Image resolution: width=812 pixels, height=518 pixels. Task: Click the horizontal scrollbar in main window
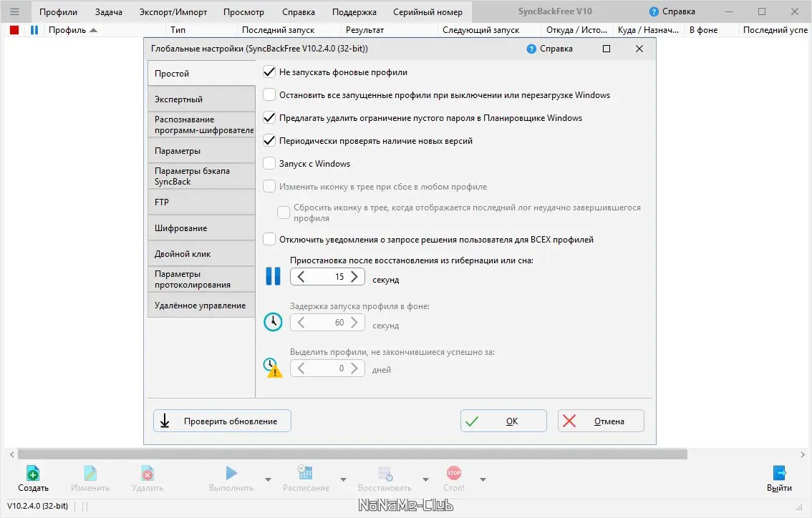(352, 454)
